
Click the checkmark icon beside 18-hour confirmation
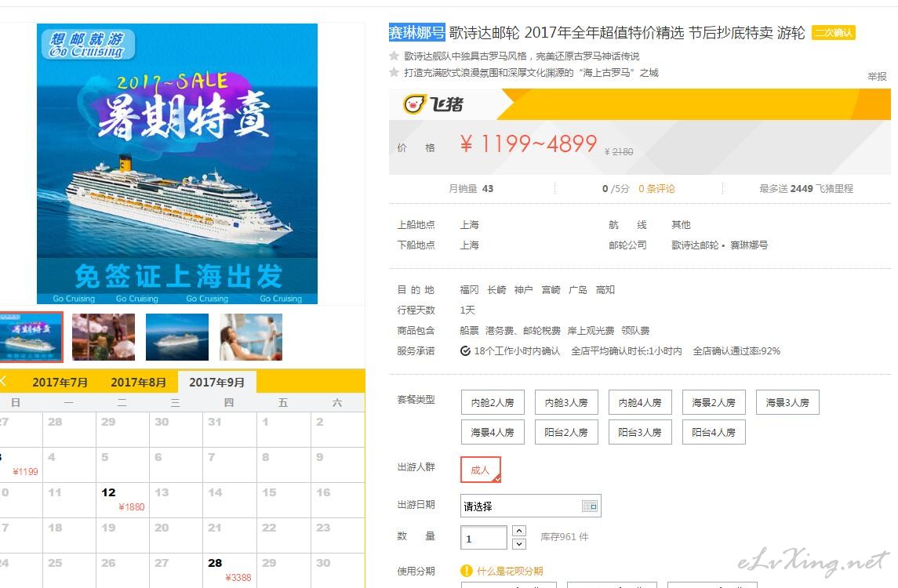465,351
